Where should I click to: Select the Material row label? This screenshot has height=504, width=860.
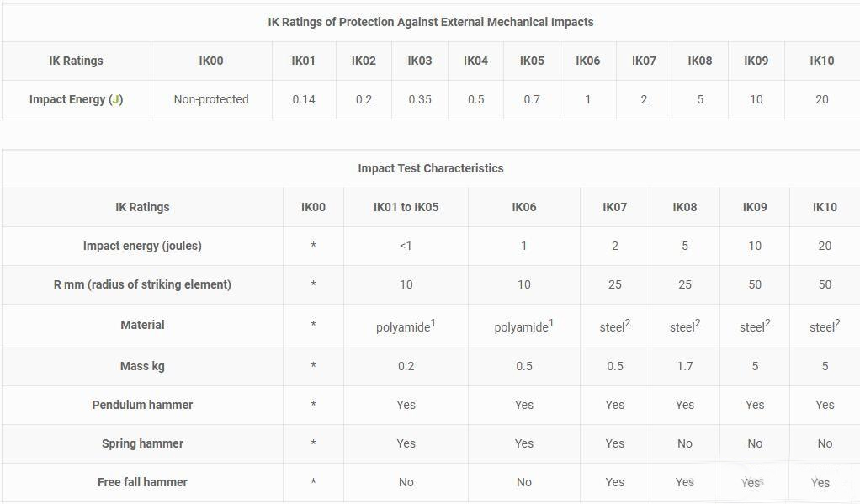[142, 325]
